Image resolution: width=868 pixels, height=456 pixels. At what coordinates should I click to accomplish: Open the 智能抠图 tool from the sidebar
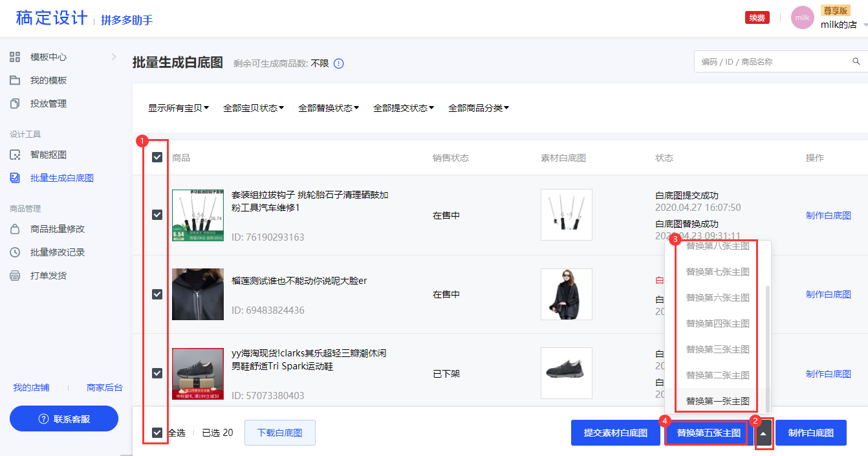(49, 155)
